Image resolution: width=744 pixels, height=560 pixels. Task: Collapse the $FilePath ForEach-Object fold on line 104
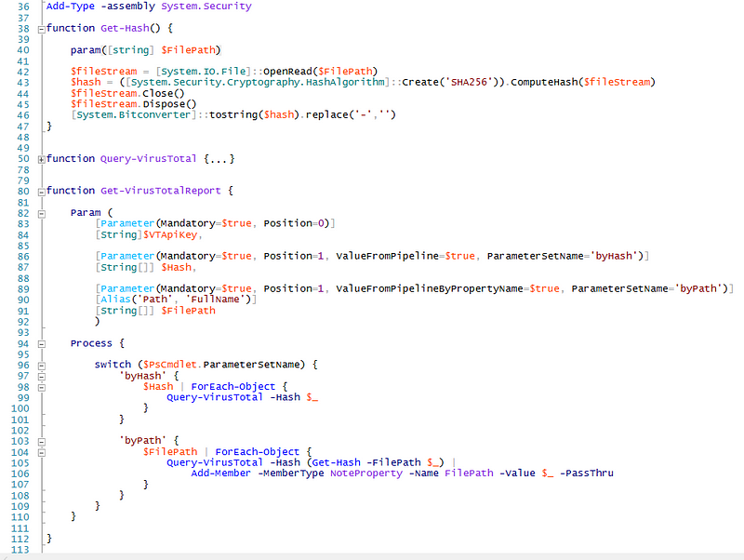coord(41,453)
